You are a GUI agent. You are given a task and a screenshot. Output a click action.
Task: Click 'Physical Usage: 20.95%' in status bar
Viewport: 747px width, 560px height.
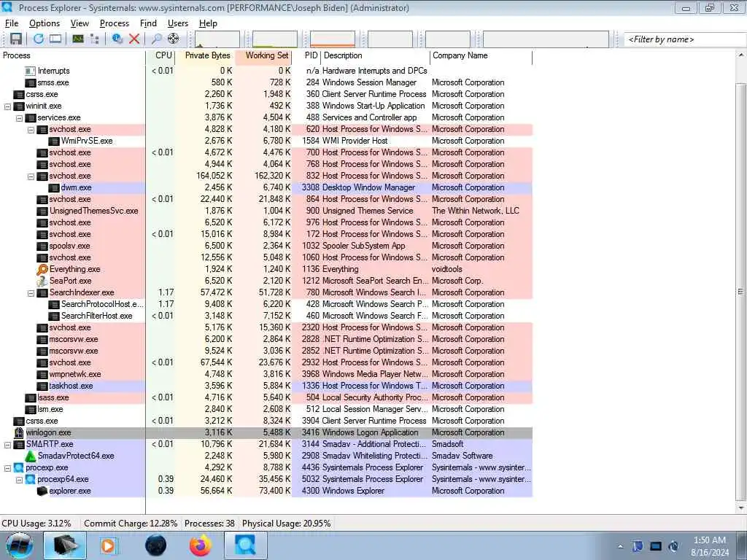click(x=286, y=524)
